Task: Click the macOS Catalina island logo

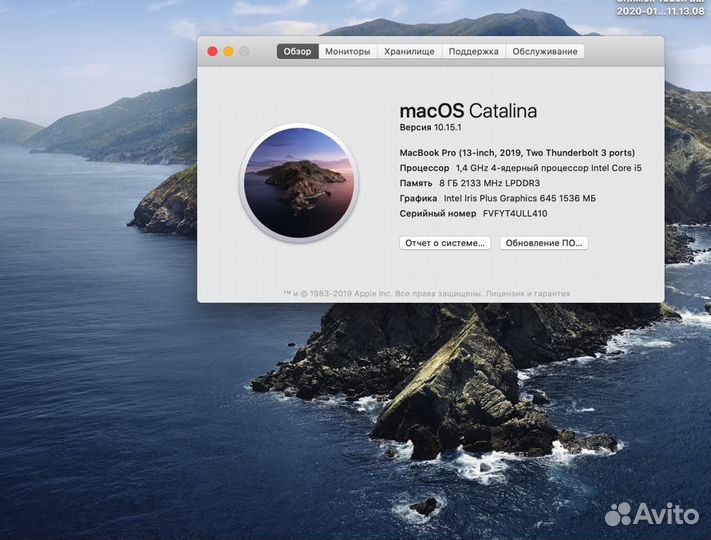Action: (x=299, y=182)
